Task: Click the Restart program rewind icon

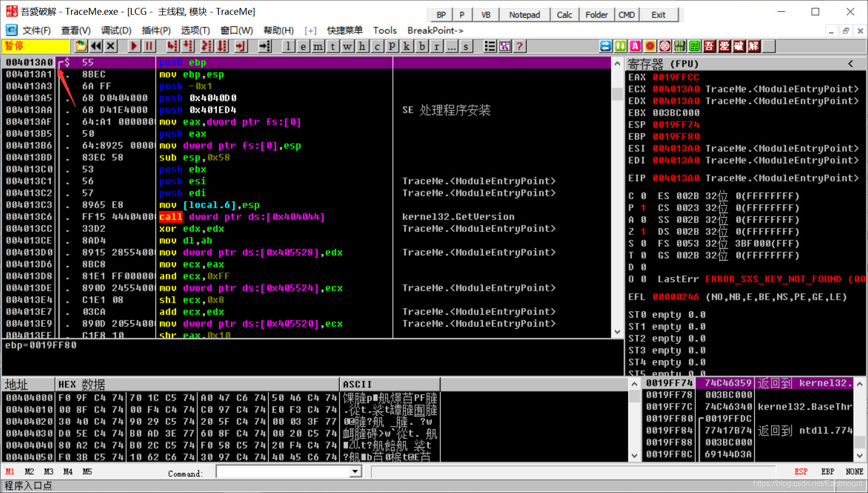Action: [96, 46]
